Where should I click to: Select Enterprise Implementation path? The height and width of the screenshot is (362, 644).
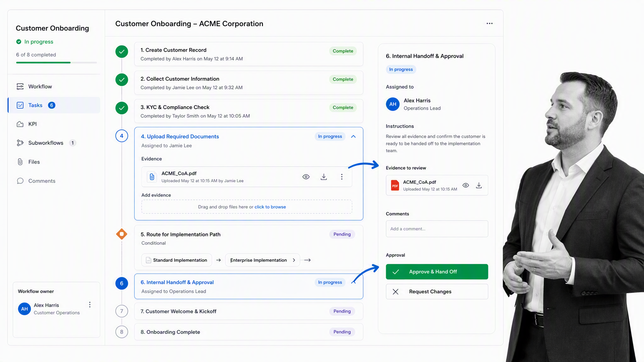pyautogui.click(x=262, y=260)
